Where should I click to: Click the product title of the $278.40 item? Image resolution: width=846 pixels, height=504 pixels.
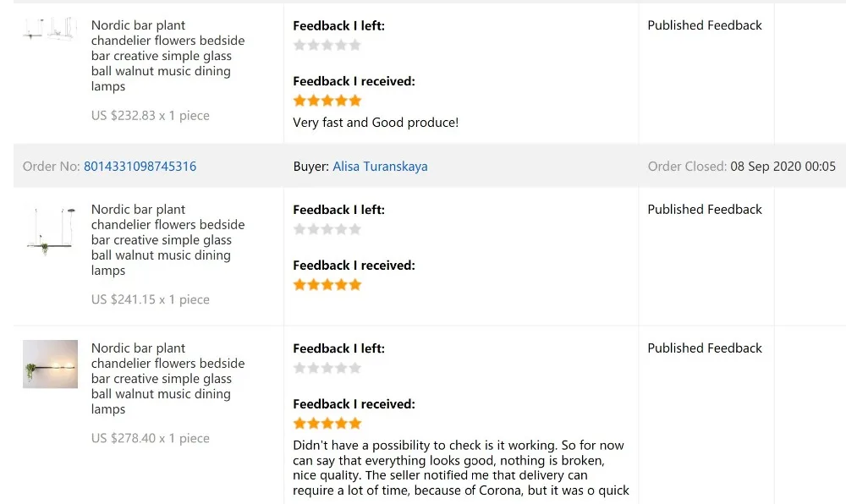[x=168, y=379]
